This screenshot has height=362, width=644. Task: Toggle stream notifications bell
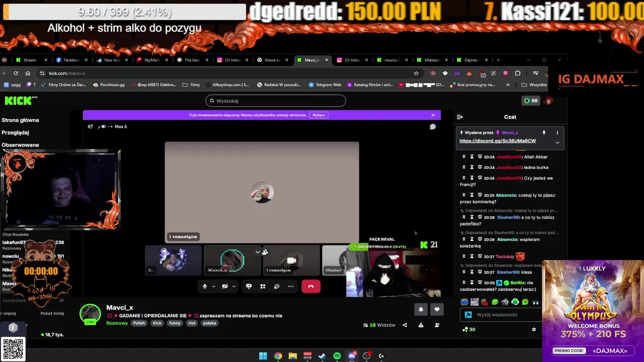421,309
